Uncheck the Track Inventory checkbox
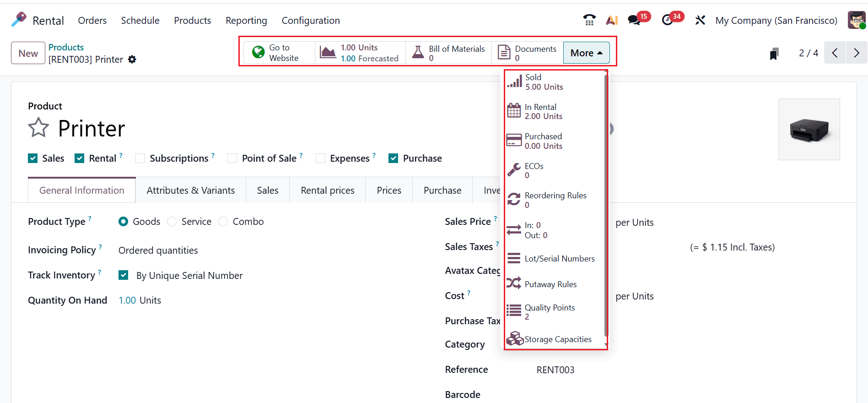This screenshot has width=868, height=403. pos(124,275)
